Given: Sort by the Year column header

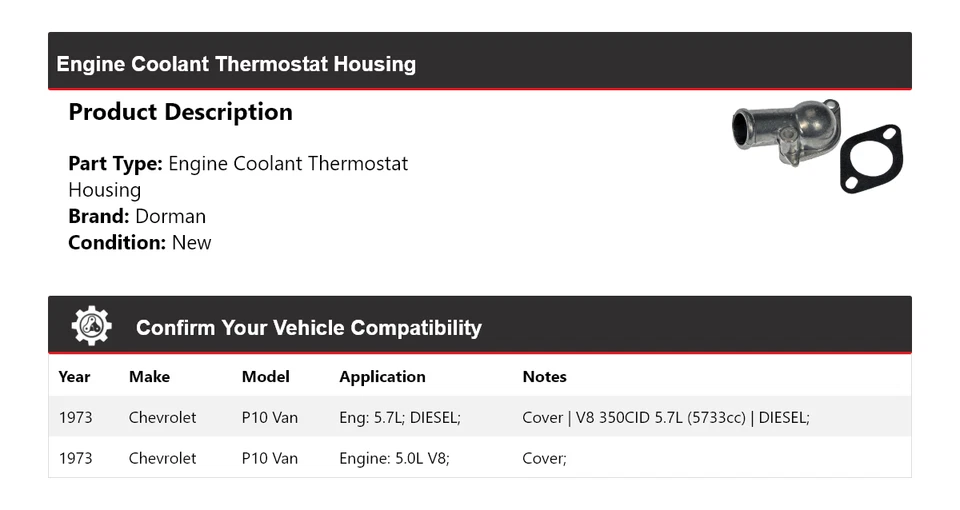Looking at the screenshot, I should [74, 377].
